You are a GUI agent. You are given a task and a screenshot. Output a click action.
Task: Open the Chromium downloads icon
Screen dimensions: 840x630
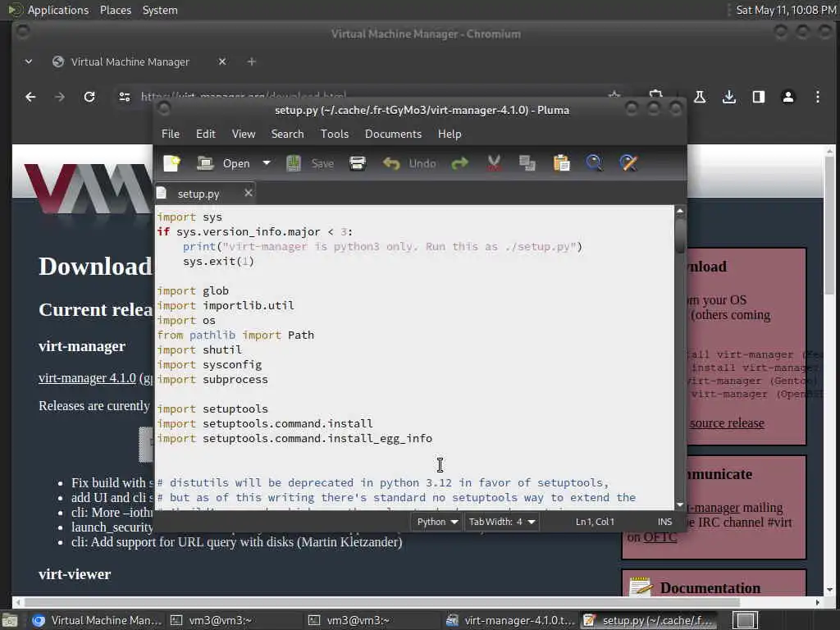pos(728,97)
